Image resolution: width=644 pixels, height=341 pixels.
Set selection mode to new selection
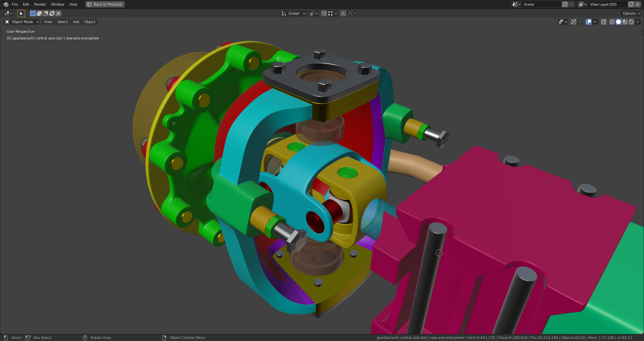pyautogui.click(x=33, y=13)
